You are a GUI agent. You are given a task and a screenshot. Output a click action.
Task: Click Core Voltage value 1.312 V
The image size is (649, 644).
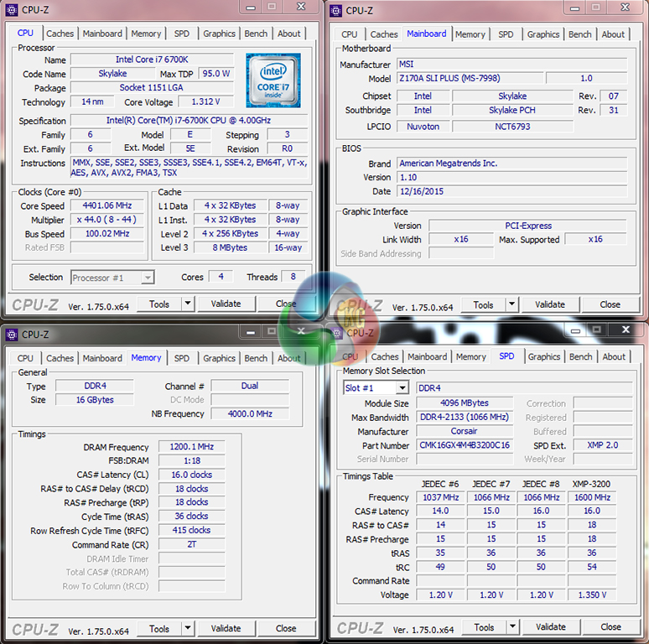coord(205,101)
